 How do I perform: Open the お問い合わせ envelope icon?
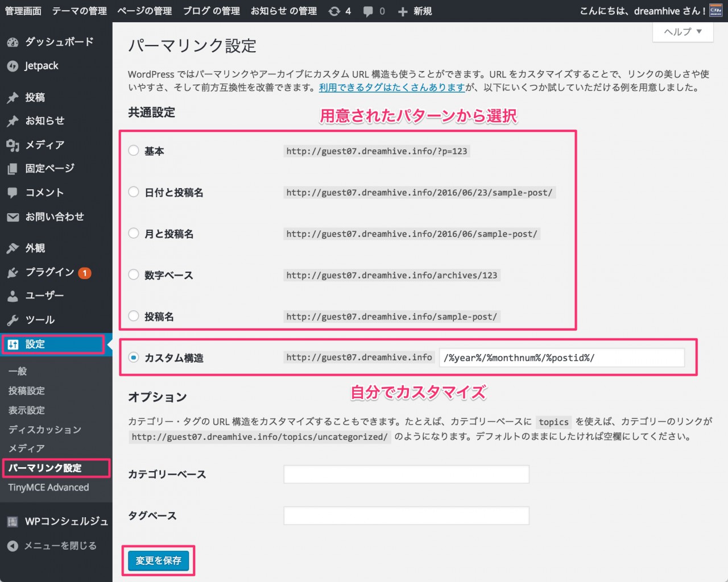(x=13, y=217)
